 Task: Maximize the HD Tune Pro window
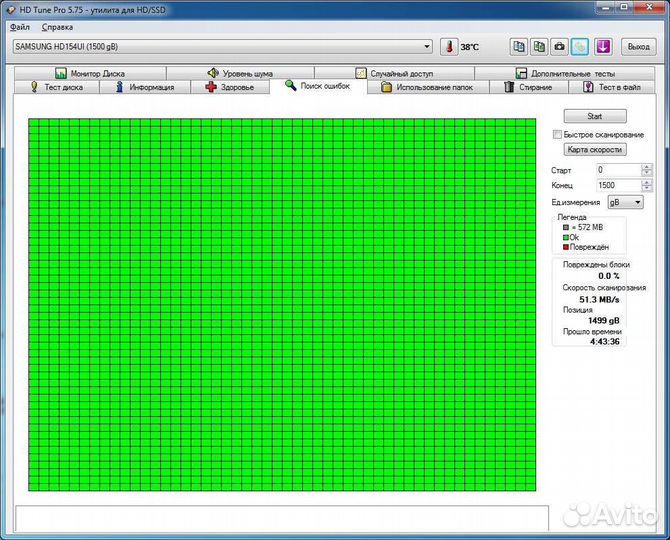[x=624, y=6]
